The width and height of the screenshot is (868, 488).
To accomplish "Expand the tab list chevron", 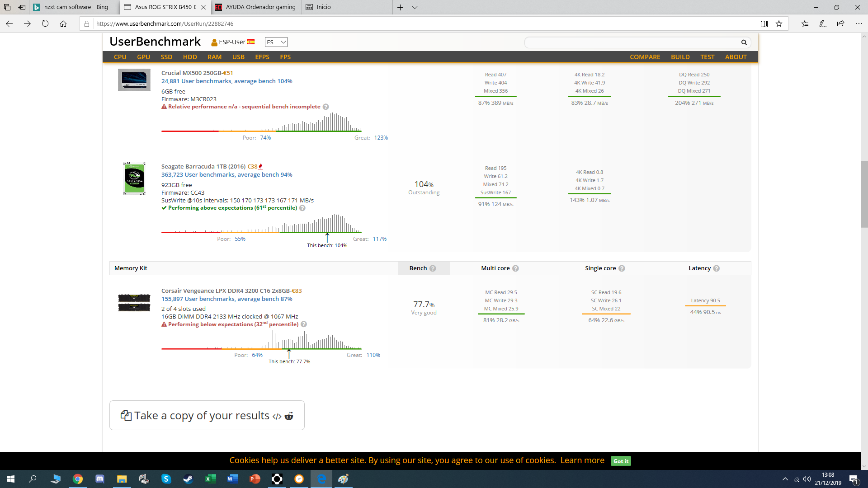I will [415, 7].
